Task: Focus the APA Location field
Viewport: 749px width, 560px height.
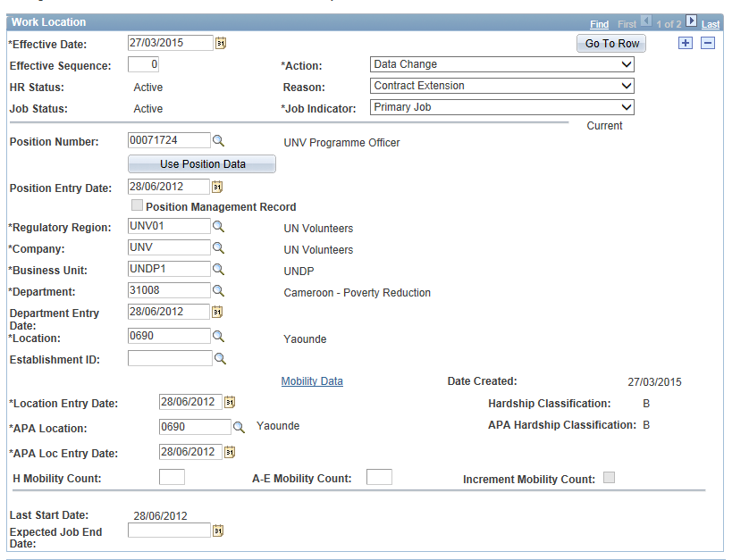Action: click(x=195, y=427)
